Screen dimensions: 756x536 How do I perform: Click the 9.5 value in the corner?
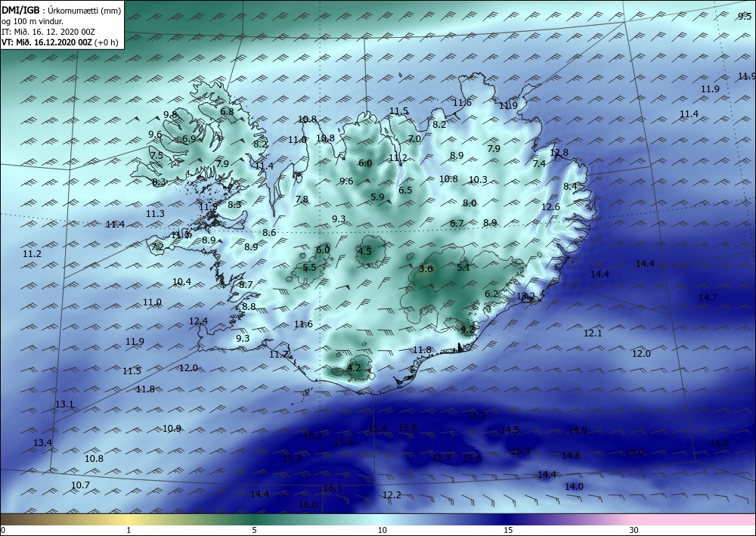[x=745, y=17]
